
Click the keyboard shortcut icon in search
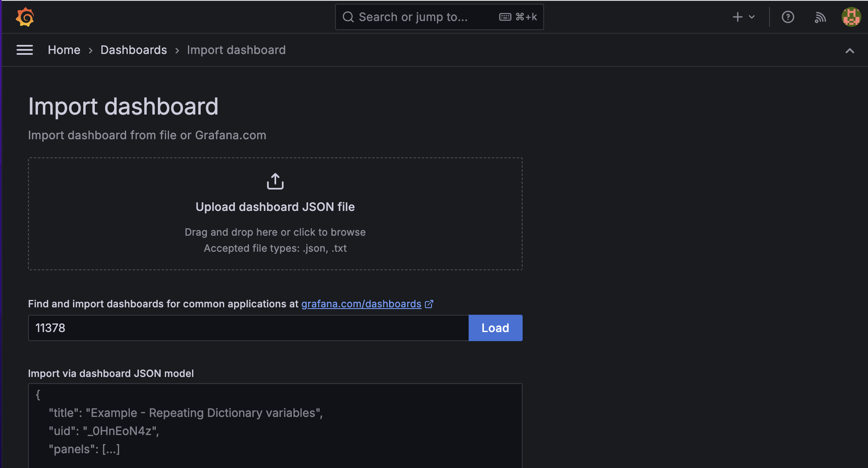pos(505,17)
